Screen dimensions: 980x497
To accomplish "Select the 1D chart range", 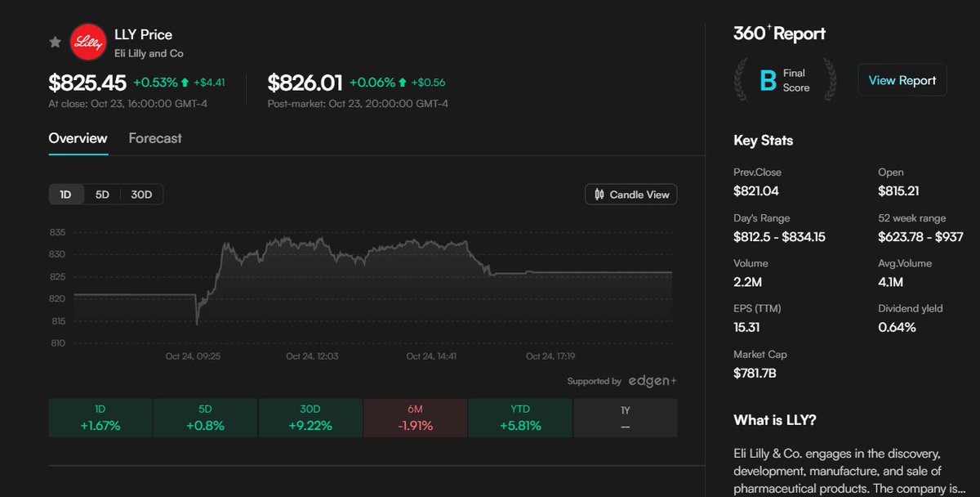I will [x=66, y=195].
